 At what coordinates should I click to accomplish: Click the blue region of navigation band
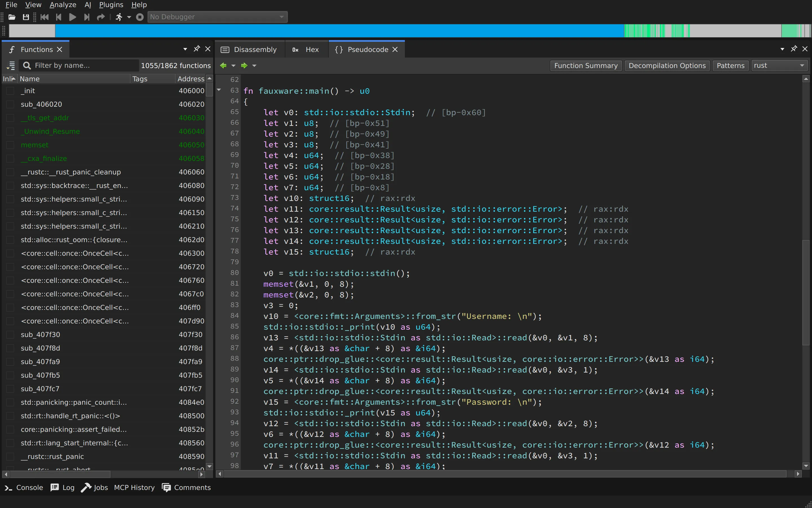tap(339, 30)
